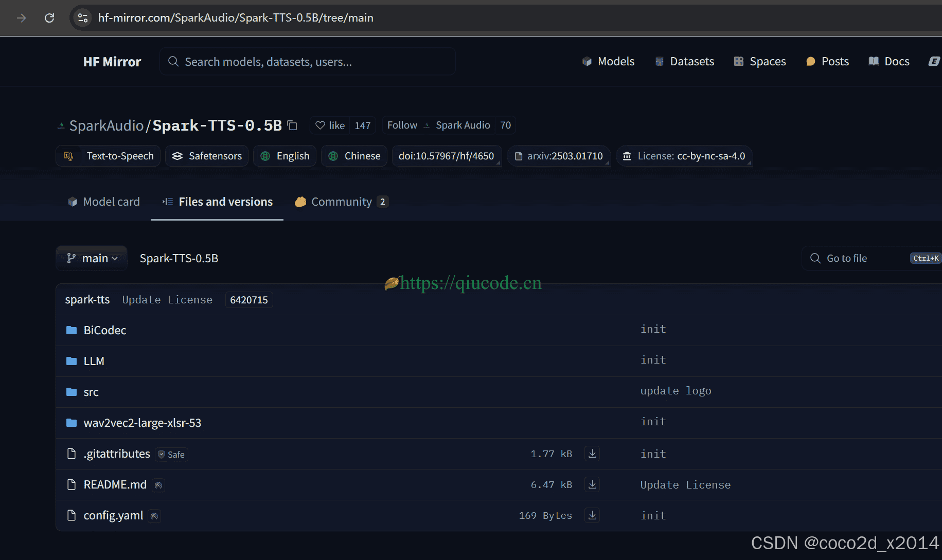Click Spark-TTS-0.5B breadcrumb path
This screenshot has width=942, height=560.
tap(179, 258)
